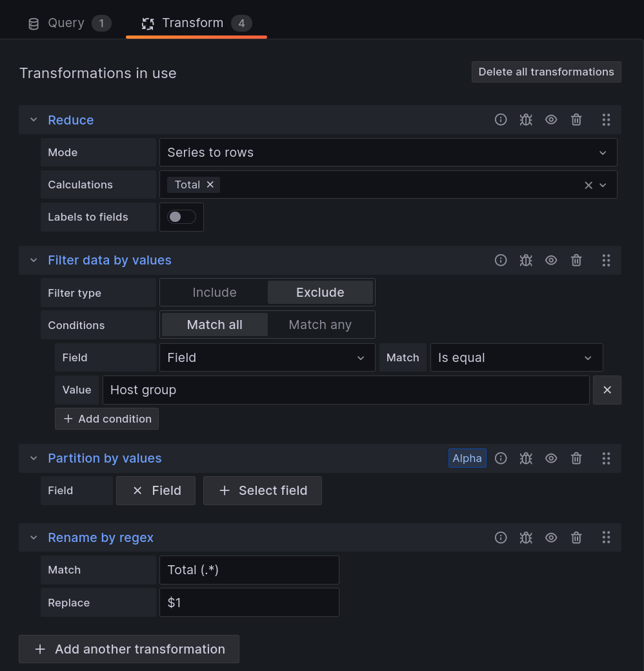Click the Match regex input containing Total (.*)
Viewport: 644px width, 671px height.
249,570
